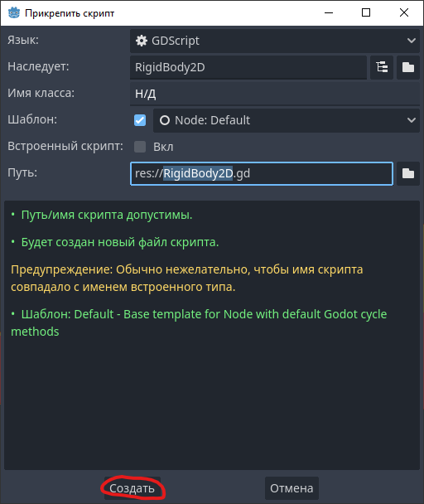
Task: Maximize the script attach dialog window
Action: tap(366, 13)
